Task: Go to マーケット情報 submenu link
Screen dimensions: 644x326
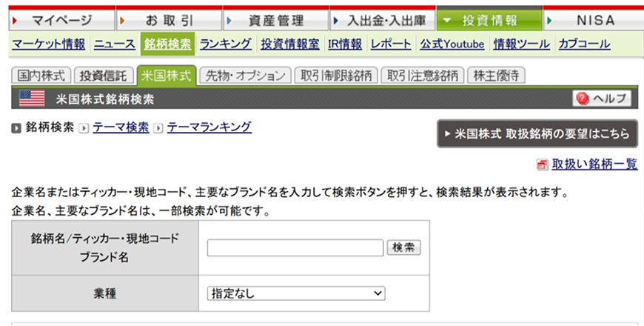Action: (48, 44)
